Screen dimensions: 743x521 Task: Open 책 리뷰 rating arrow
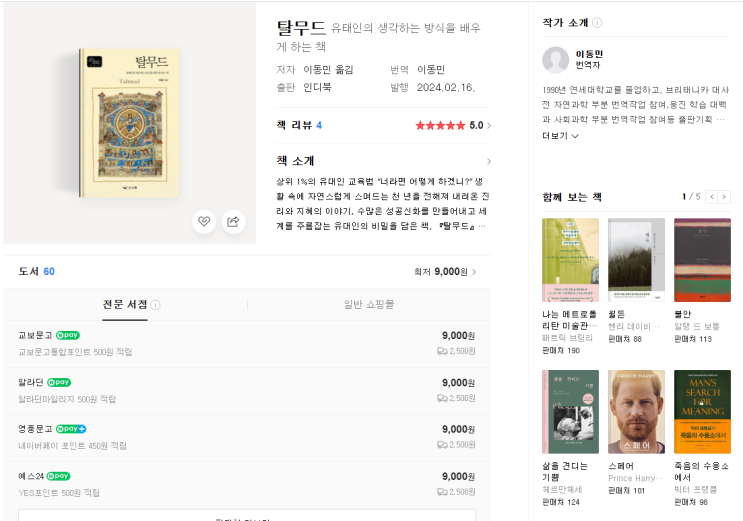pos(489,126)
